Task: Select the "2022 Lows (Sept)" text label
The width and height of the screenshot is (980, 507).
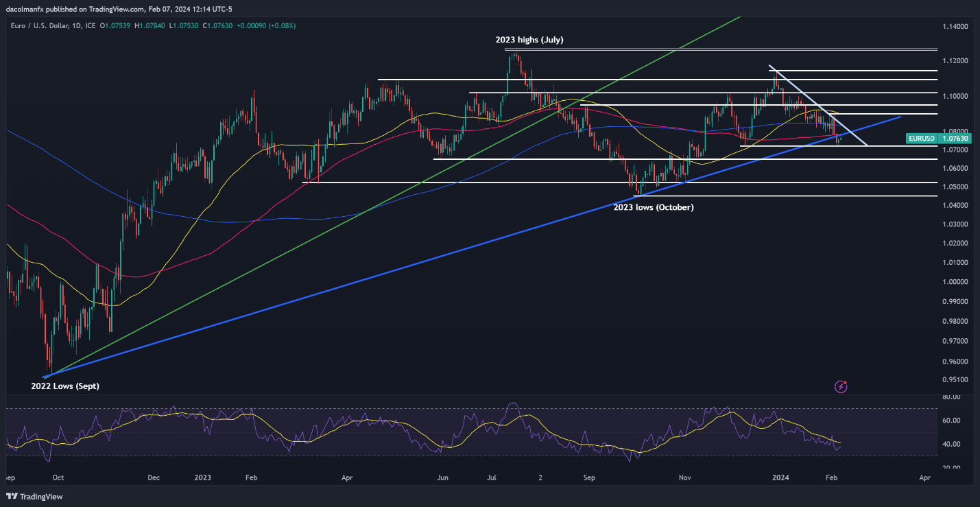Action: click(x=65, y=386)
